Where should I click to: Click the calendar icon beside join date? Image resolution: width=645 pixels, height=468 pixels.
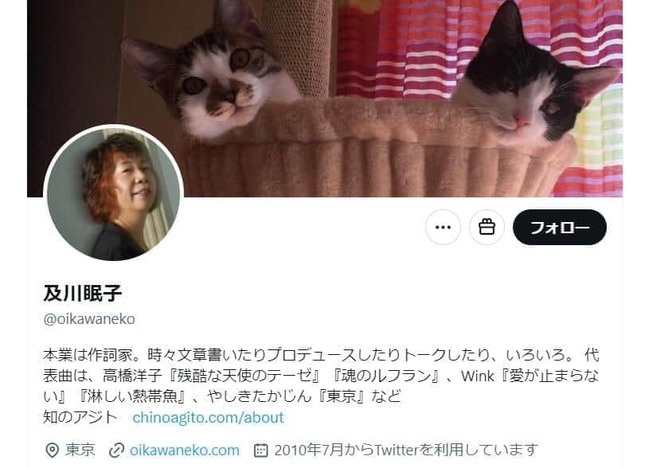(261, 450)
